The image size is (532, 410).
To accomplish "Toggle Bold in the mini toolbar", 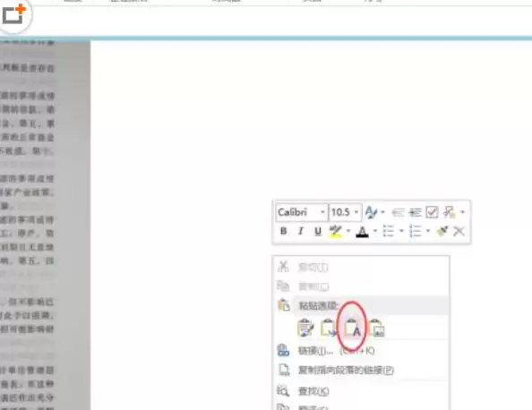I will click(x=283, y=231).
